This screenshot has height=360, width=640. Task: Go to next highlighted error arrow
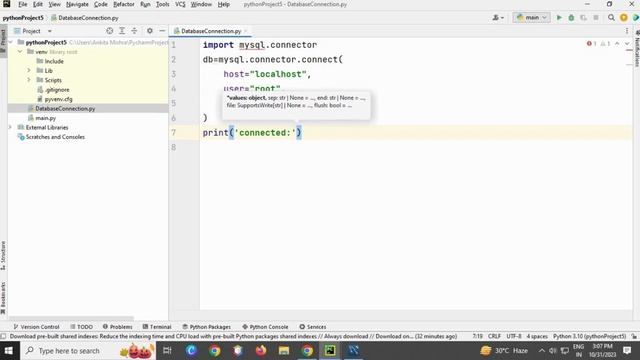pos(627,44)
